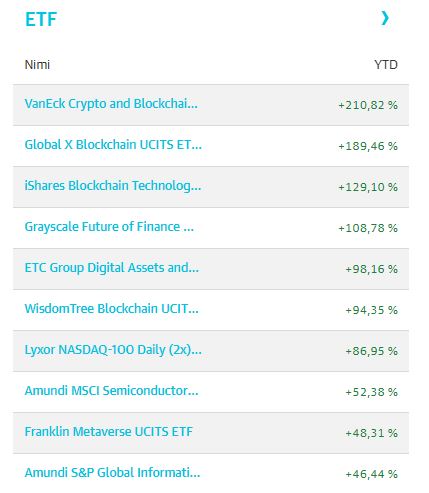Select the +52,38 % YTD value
The height and width of the screenshot is (493, 429).
click(372, 392)
